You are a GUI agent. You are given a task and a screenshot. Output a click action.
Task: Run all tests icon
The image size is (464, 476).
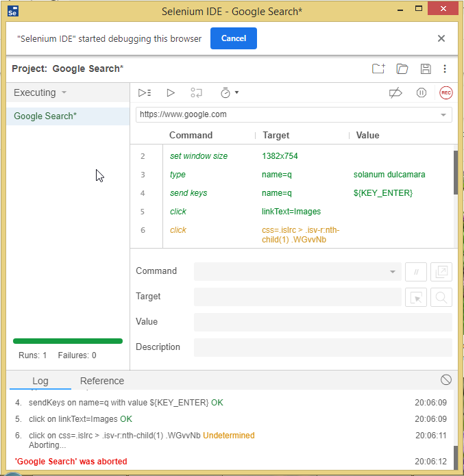click(145, 92)
